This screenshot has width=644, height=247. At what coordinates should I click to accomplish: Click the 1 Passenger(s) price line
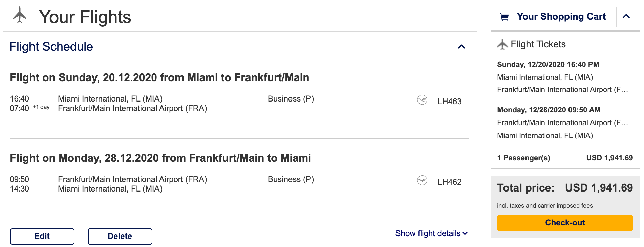(x=564, y=158)
